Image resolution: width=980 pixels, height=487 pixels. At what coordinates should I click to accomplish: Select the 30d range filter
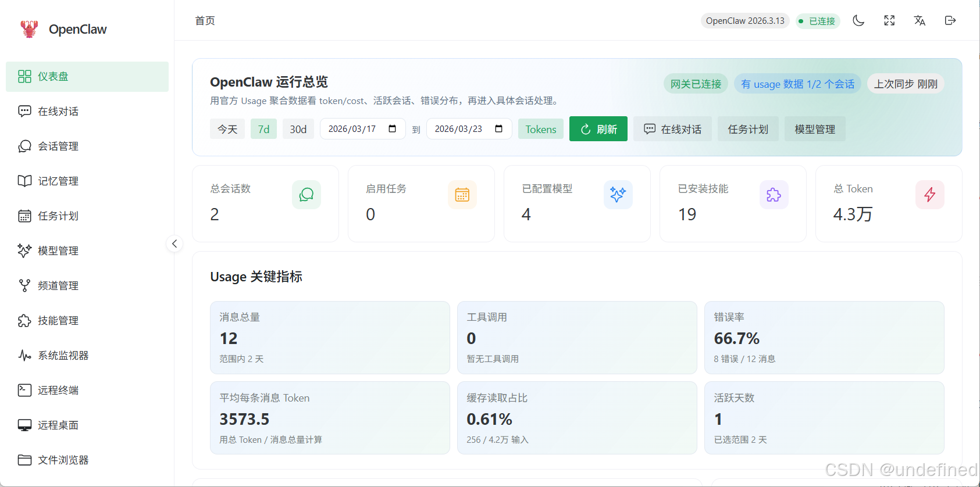click(x=298, y=129)
